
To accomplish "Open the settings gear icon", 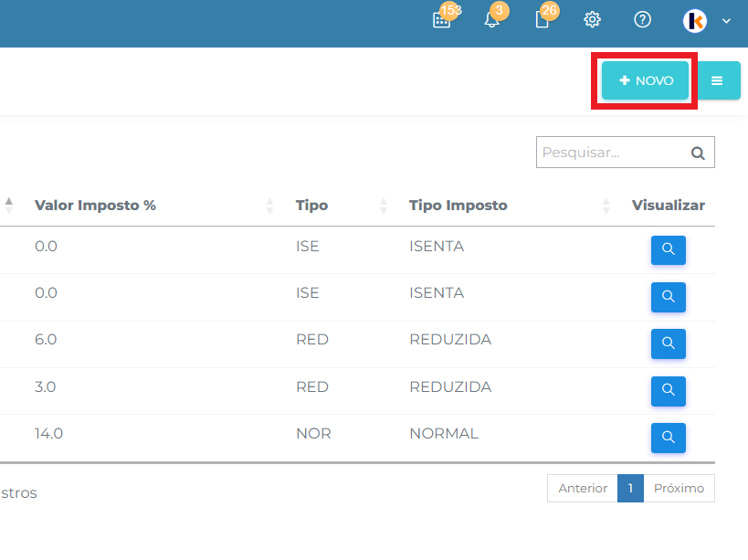I will pyautogui.click(x=592, y=20).
